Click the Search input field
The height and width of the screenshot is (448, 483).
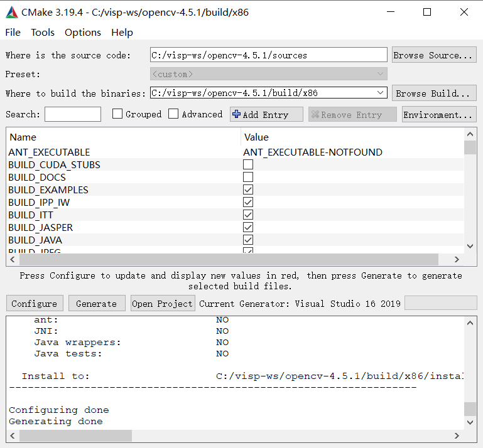pyautogui.click(x=73, y=114)
